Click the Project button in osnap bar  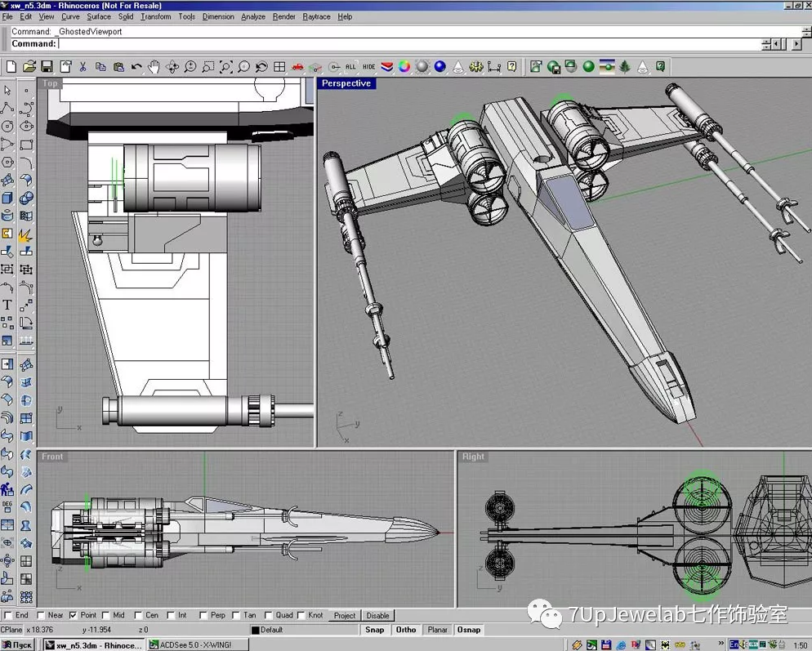coord(345,615)
